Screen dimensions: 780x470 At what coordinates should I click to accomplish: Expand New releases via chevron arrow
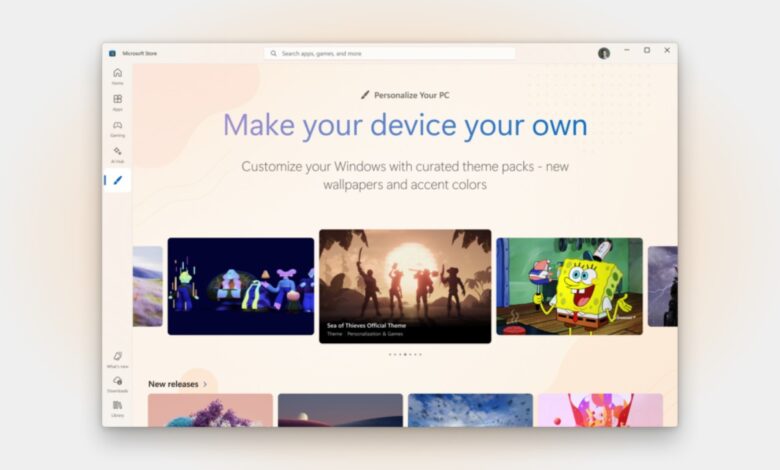click(x=205, y=384)
